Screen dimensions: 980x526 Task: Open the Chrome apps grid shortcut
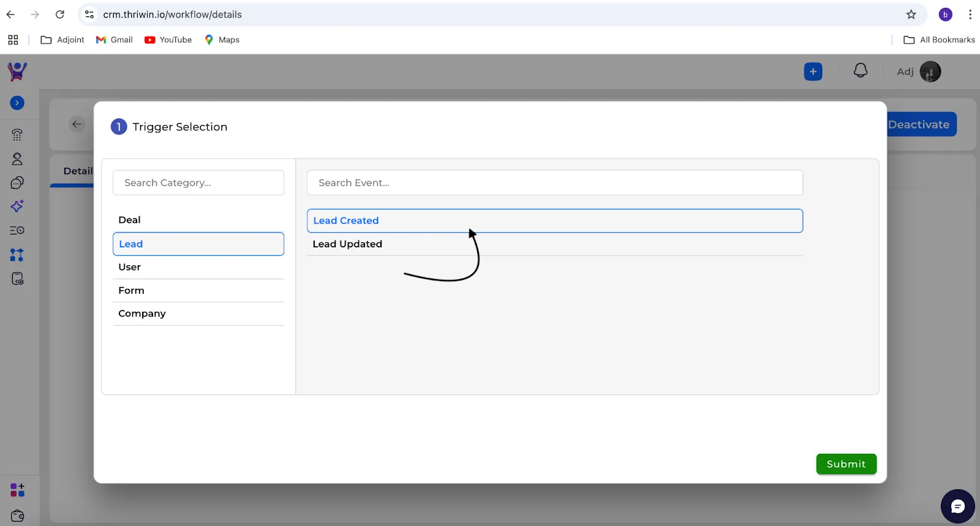(13, 40)
